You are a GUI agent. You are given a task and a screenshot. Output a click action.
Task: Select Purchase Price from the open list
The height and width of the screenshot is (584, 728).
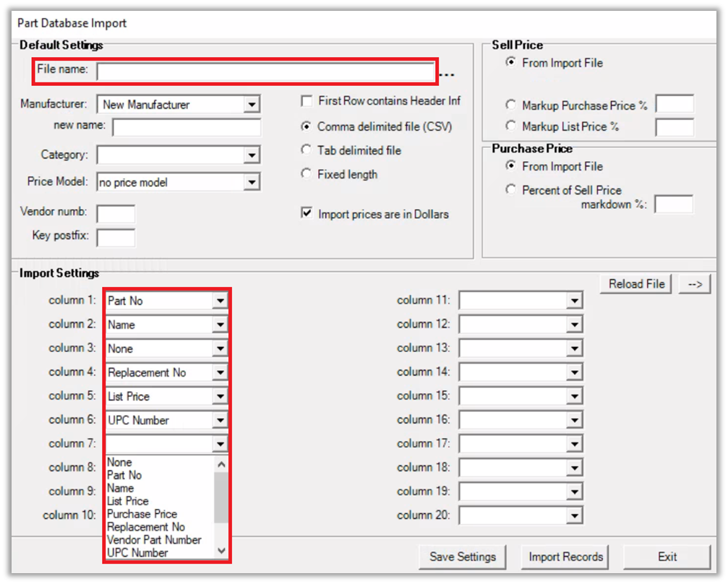coord(142,514)
